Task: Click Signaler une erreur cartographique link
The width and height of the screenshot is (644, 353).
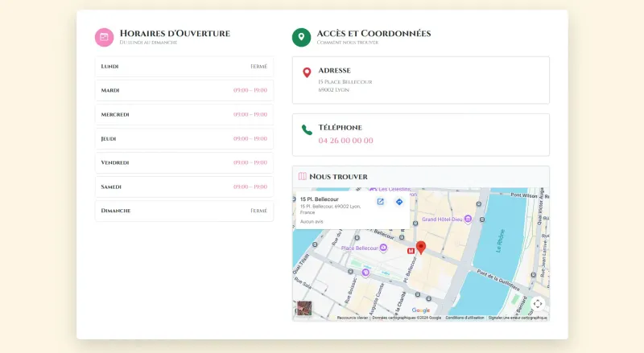Action: coord(518,318)
